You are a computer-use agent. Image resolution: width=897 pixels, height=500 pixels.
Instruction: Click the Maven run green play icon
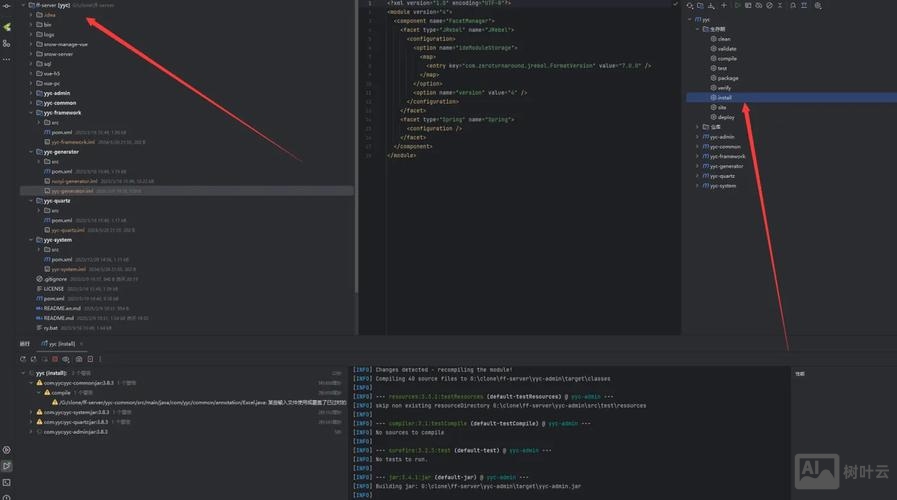pos(737,6)
